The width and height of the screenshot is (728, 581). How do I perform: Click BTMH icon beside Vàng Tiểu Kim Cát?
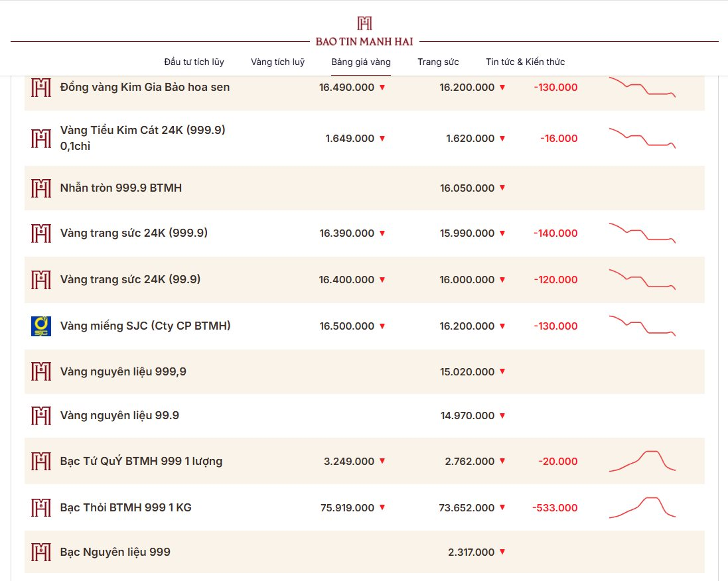(41, 139)
